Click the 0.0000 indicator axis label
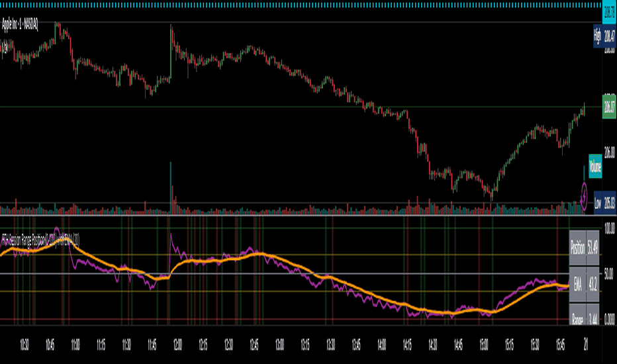The image size is (617, 364). click(x=609, y=320)
